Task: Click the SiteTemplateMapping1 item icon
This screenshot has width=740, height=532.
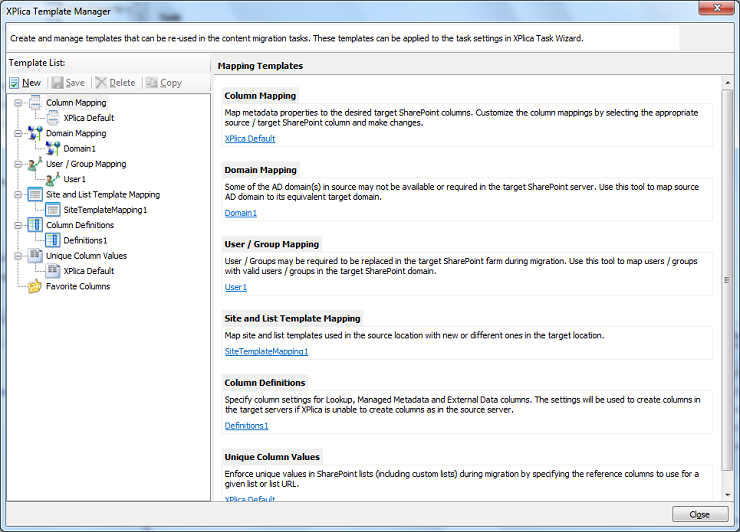Action: pos(53,210)
